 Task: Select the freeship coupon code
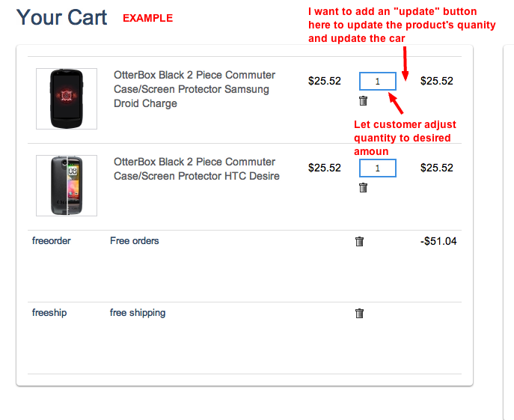49,313
